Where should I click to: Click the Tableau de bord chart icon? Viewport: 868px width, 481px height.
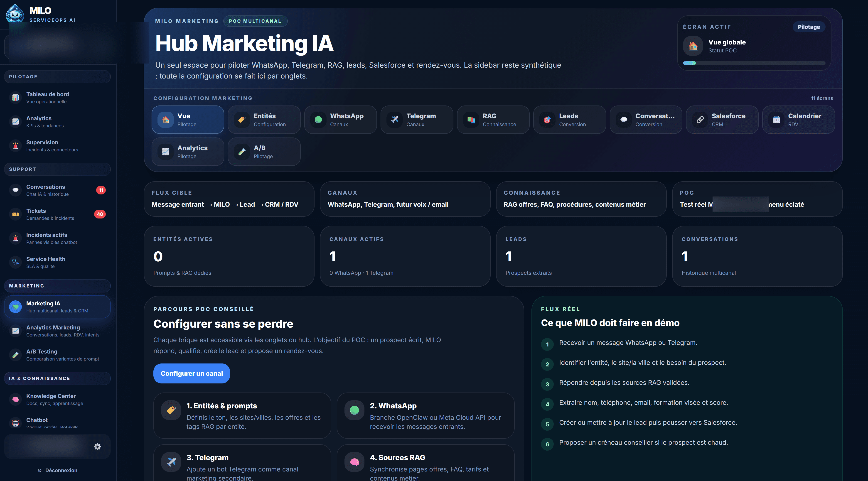coord(15,98)
